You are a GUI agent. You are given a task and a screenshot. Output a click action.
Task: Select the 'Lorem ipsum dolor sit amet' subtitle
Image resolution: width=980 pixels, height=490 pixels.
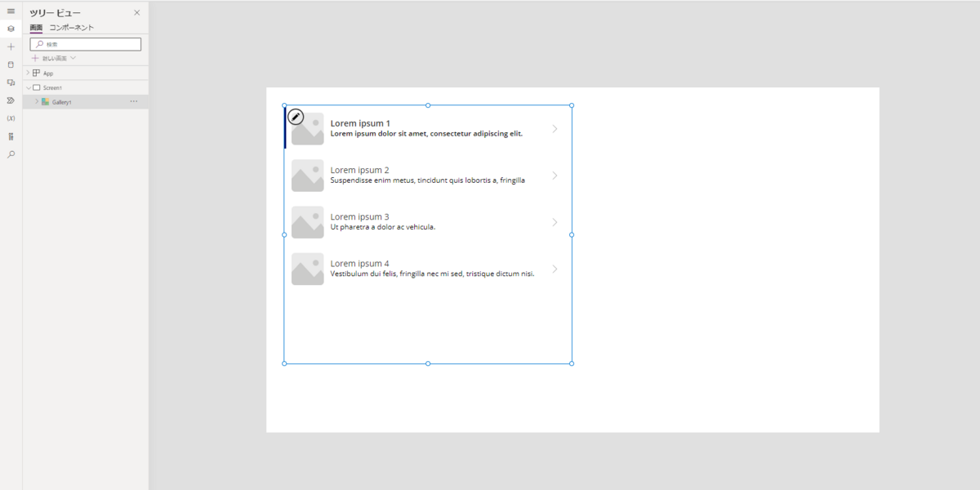(426, 133)
